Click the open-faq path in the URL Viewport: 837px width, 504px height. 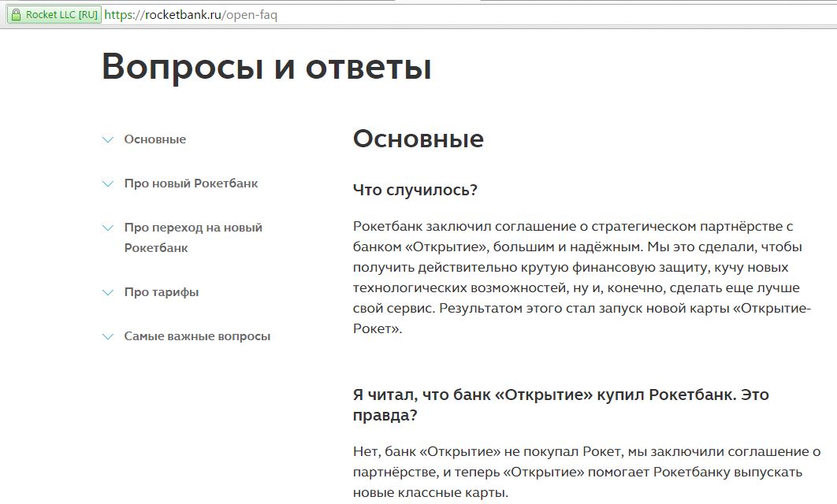pyautogui.click(x=251, y=15)
